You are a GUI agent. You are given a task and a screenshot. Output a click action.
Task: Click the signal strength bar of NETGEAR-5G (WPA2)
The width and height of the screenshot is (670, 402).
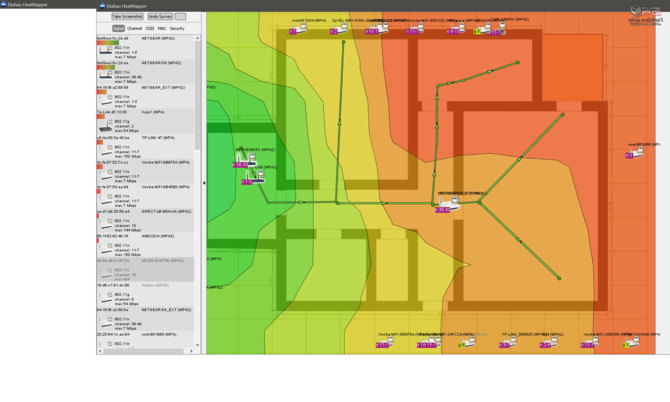[x=106, y=67]
